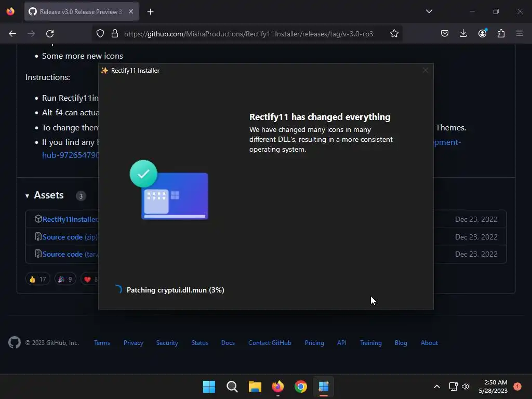Click the address bar URL
The height and width of the screenshot is (399, 532).
click(x=248, y=34)
